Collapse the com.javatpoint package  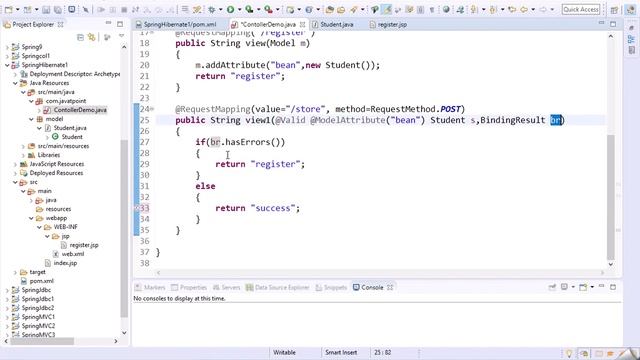pyautogui.click(x=31, y=101)
